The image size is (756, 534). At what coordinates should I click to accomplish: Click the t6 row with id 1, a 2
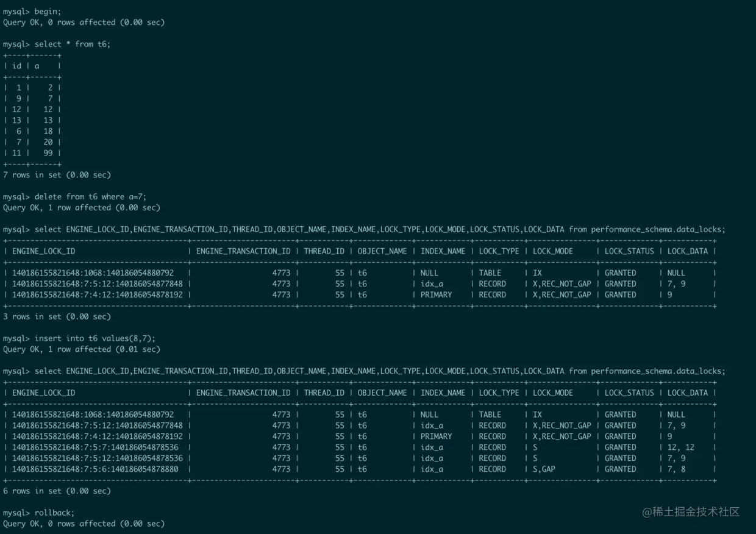coord(32,88)
